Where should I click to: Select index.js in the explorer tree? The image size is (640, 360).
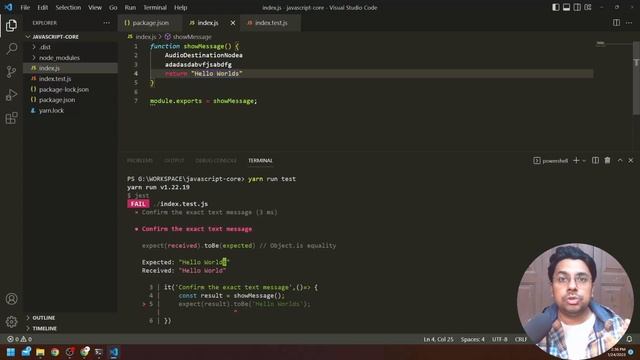click(71, 68)
